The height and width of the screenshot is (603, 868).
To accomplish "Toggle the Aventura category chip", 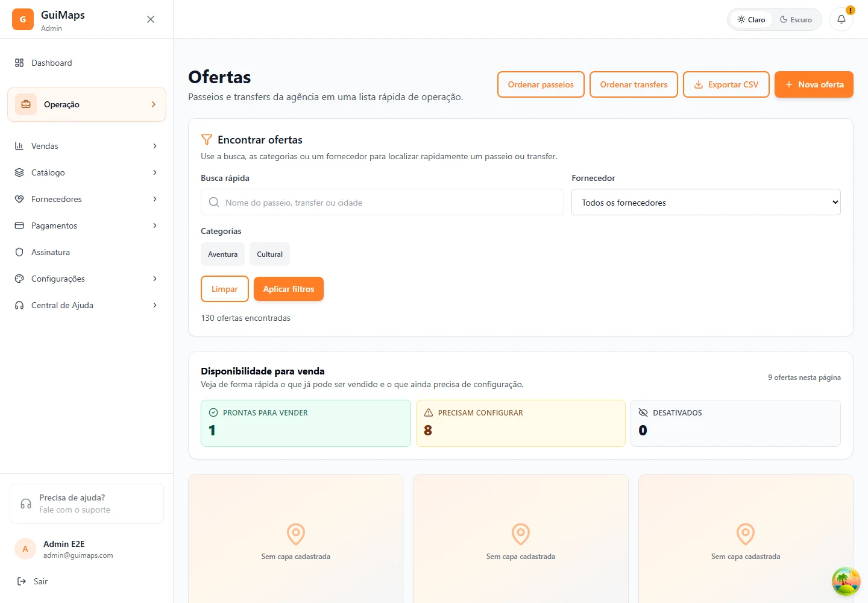I will 223,254.
